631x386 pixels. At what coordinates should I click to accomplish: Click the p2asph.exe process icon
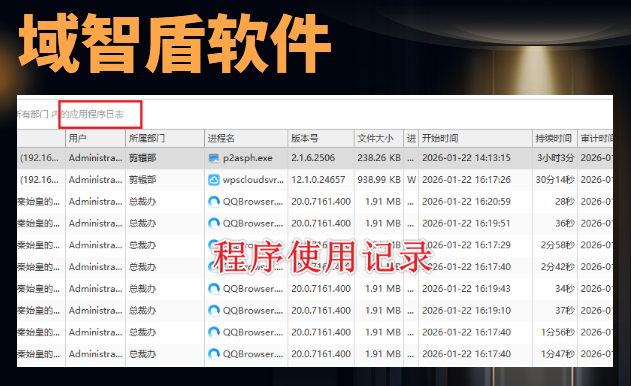[x=214, y=158]
